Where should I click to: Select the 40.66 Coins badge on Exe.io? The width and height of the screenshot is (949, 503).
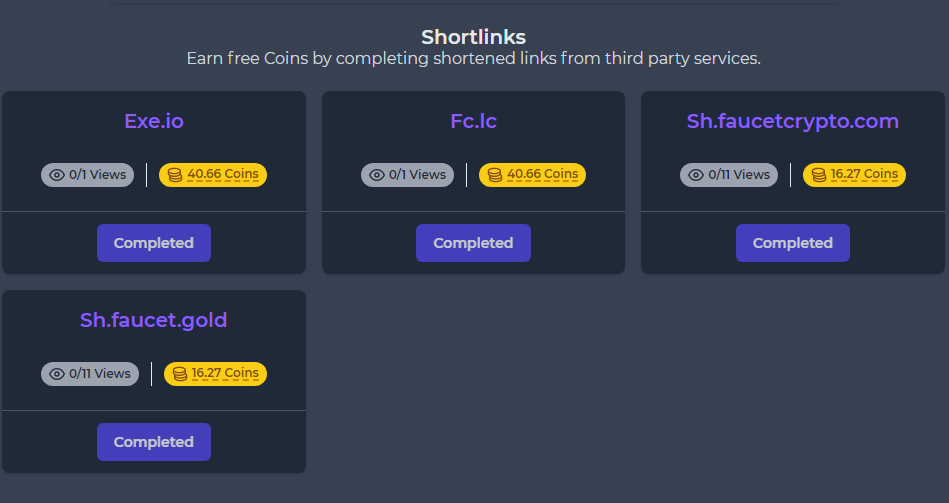pyautogui.click(x=213, y=175)
